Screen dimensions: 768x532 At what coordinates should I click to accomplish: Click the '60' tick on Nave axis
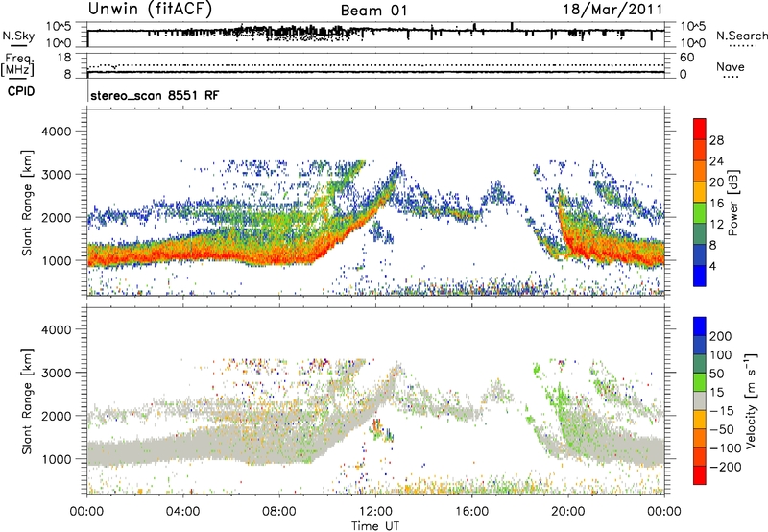687,58
